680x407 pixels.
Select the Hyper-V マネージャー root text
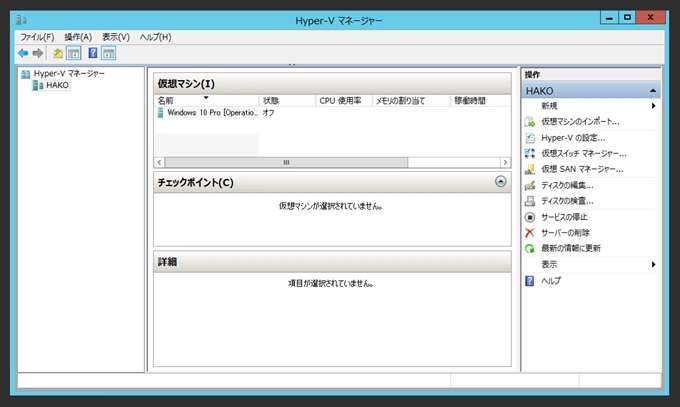(x=69, y=74)
